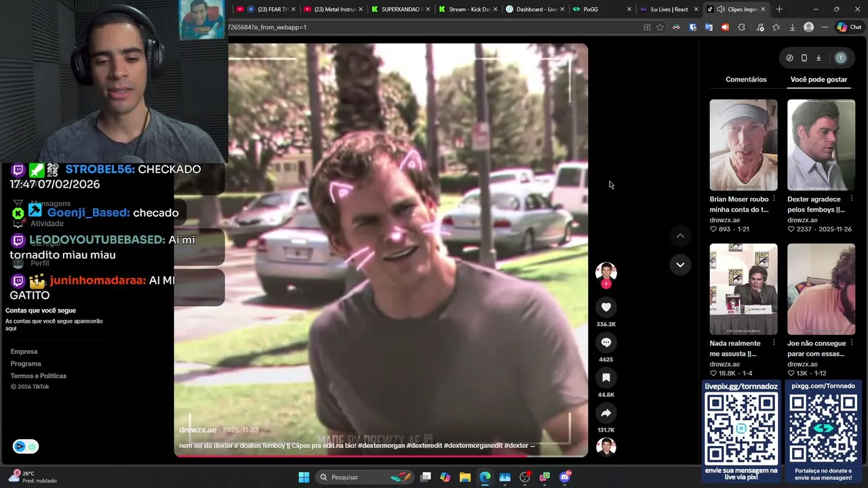Switch to the Comentários tab
Screen dimensions: 868x488
point(746,79)
